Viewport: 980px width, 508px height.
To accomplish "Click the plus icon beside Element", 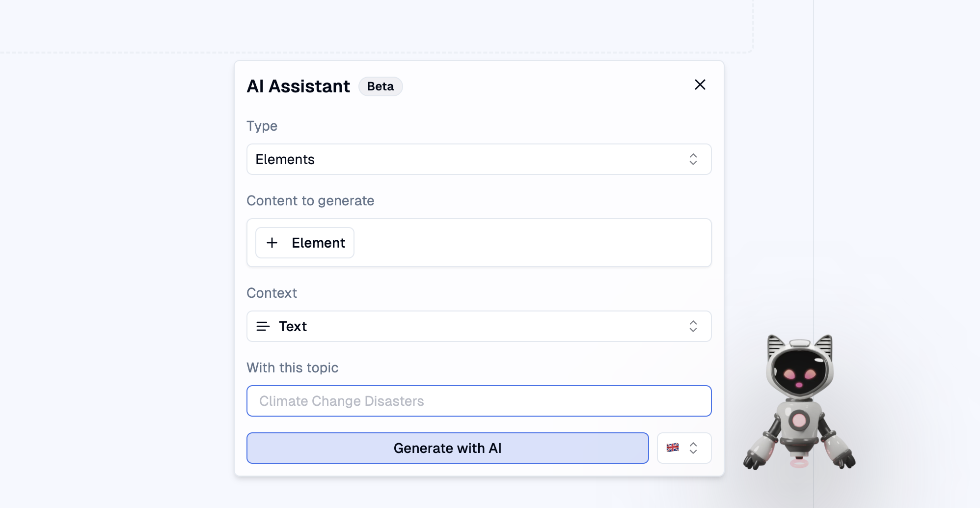I will 272,243.
